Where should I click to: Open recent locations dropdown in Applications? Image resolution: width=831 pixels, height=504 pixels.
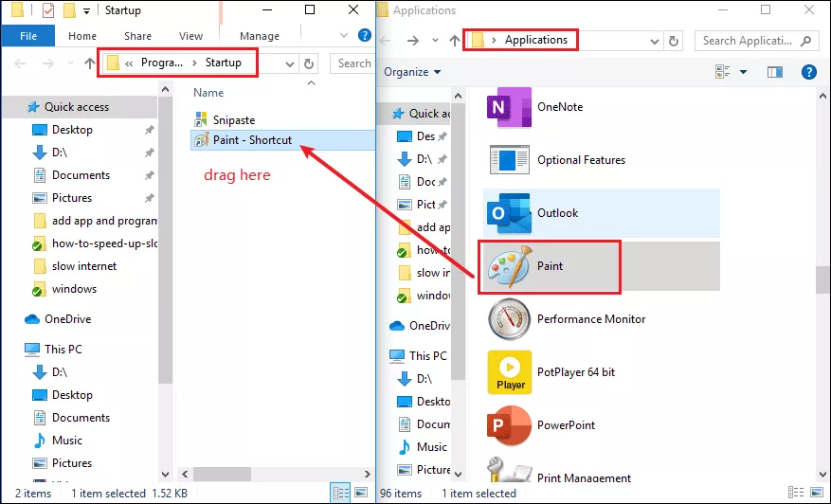coord(435,41)
